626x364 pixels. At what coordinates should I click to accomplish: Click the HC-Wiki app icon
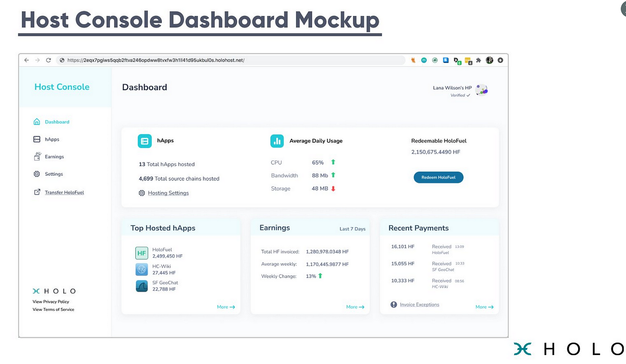pyautogui.click(x=142, y=269)
